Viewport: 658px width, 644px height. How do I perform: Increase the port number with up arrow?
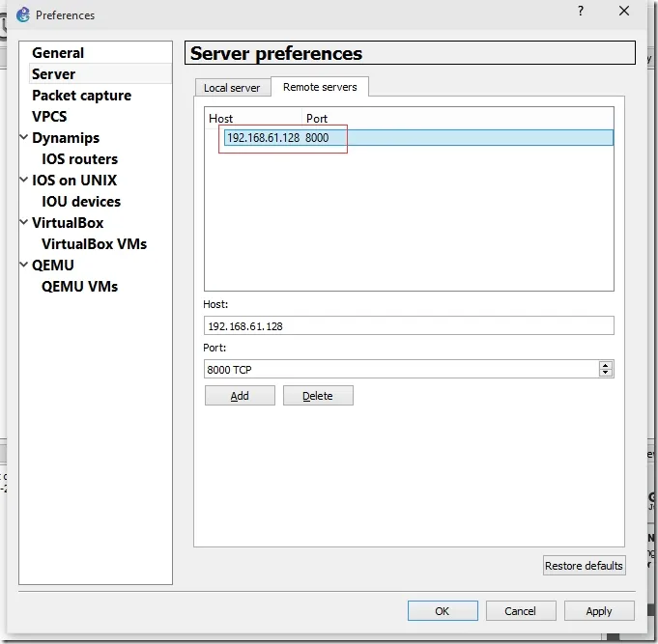605,365
